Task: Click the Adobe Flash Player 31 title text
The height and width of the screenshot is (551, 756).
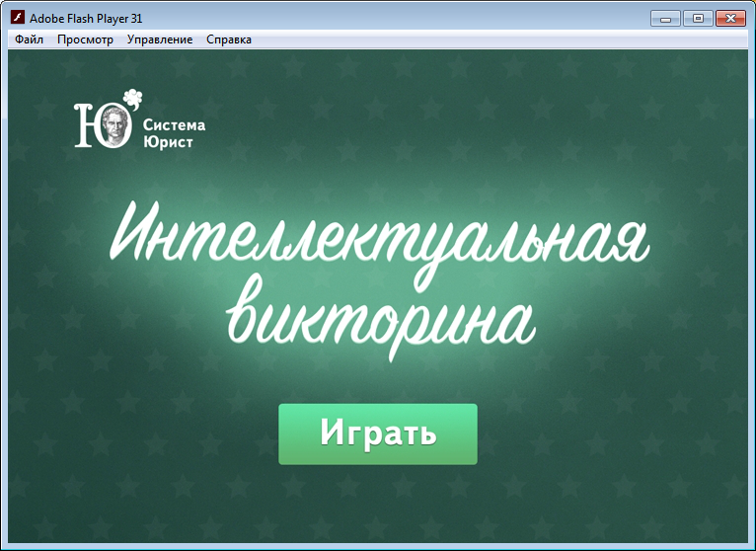Action: pyautogui.click(x=86, y=19)
